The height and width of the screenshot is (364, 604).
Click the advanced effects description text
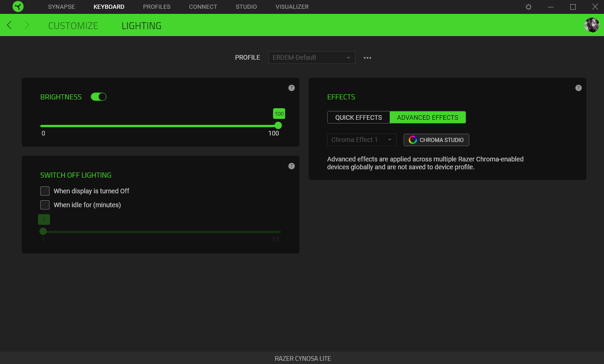coord(425,163)
